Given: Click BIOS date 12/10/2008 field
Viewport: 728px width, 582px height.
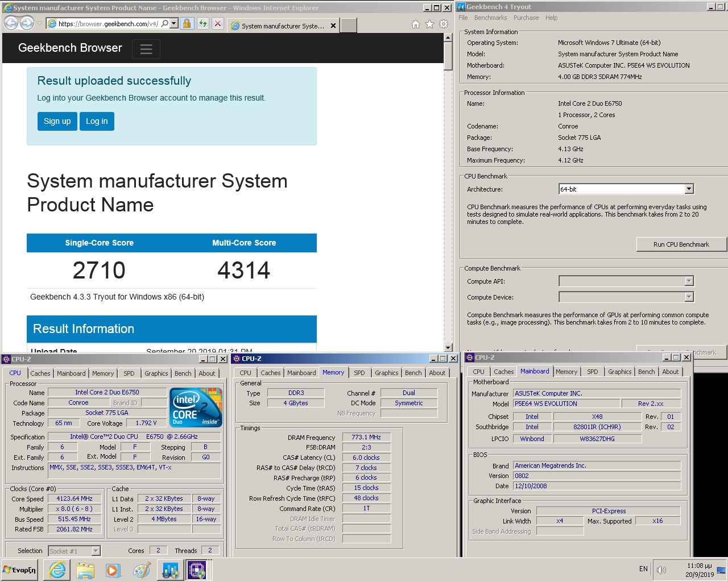Looking at the screenshot, I should pos(597,486).
